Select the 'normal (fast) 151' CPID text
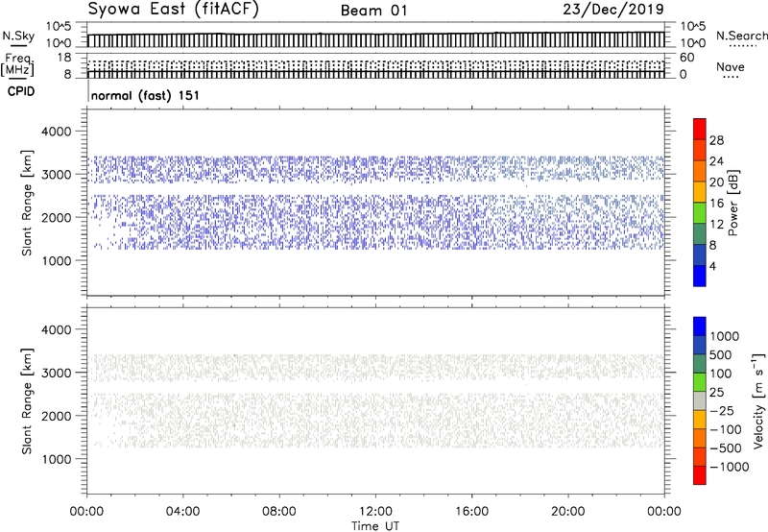 145,95
